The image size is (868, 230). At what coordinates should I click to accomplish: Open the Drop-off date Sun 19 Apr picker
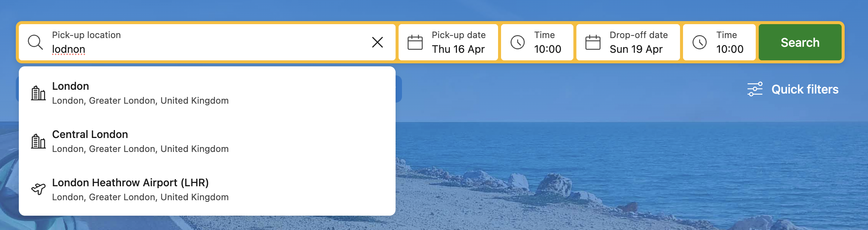[x=638, y=42]
